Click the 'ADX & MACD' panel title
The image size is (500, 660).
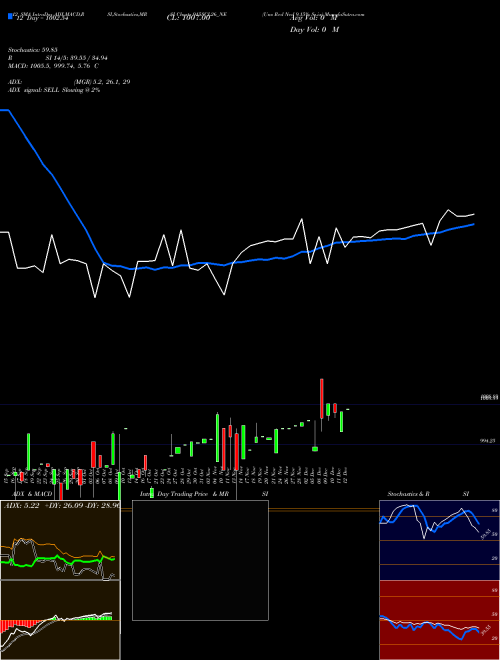[32, 494]
